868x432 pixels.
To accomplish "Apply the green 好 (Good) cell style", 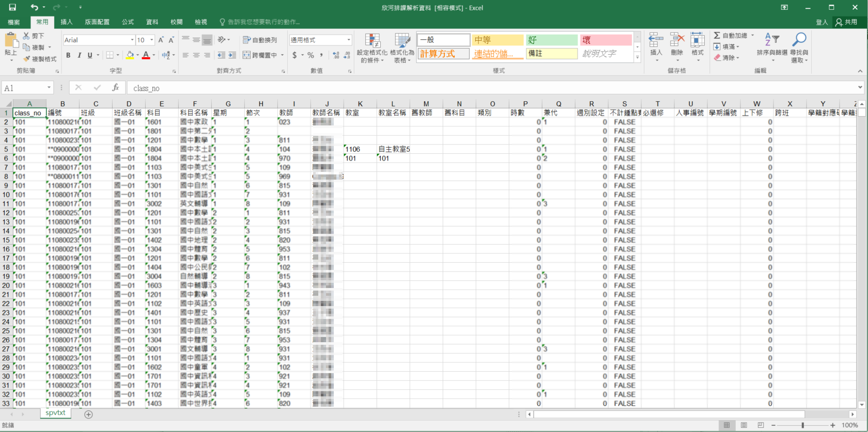I will point(551,40).
